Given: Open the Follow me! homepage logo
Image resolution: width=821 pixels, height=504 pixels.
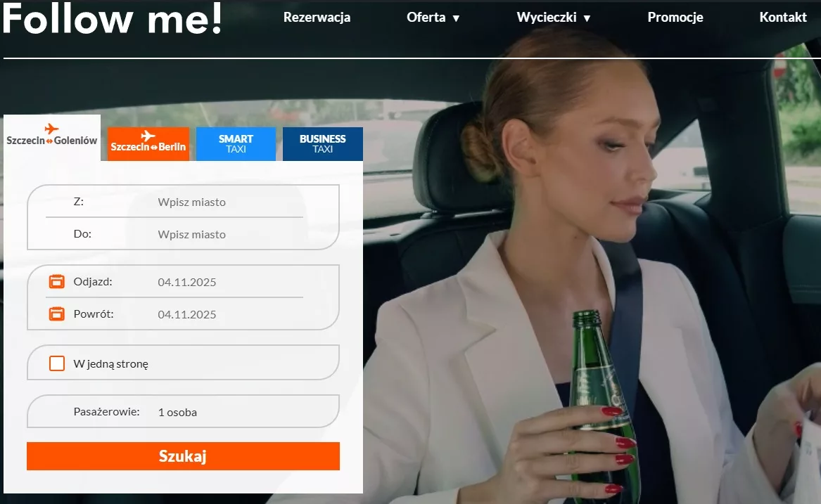Looking at the screenshot, I should 113,20.
